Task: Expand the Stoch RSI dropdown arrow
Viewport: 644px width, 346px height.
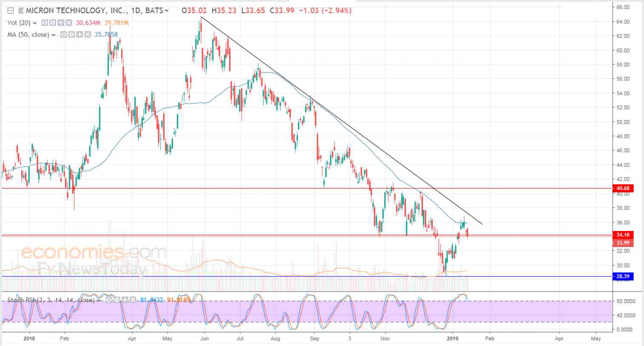Action: pos(99,300)
